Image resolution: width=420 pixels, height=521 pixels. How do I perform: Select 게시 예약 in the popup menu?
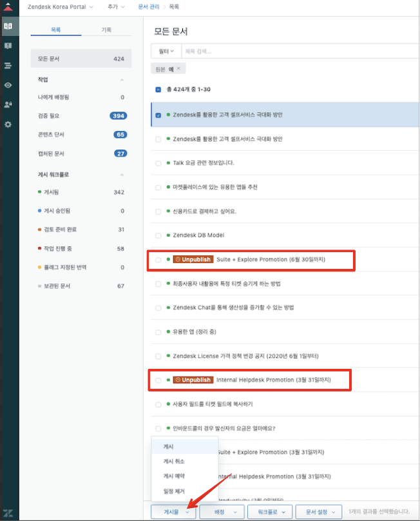click(185, 476)
